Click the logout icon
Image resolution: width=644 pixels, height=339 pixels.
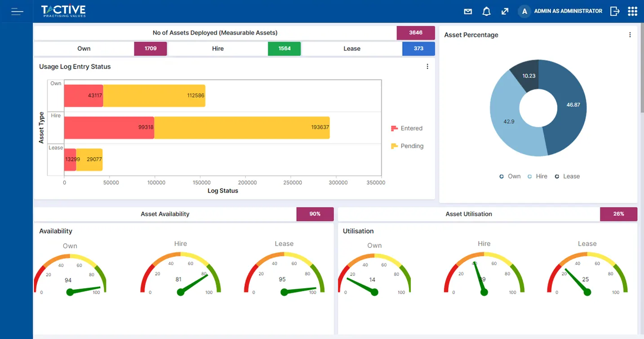click(614, 12)
